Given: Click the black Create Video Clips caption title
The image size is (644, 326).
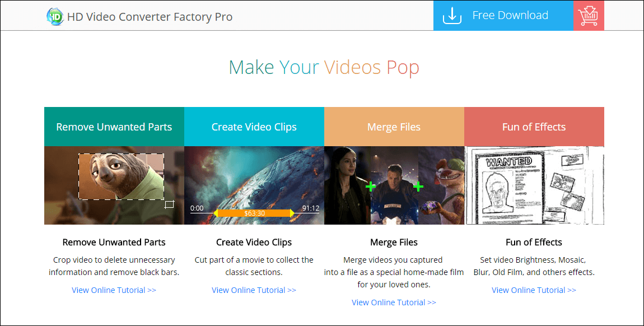Looking at the screenshot, I should (254, 242).
